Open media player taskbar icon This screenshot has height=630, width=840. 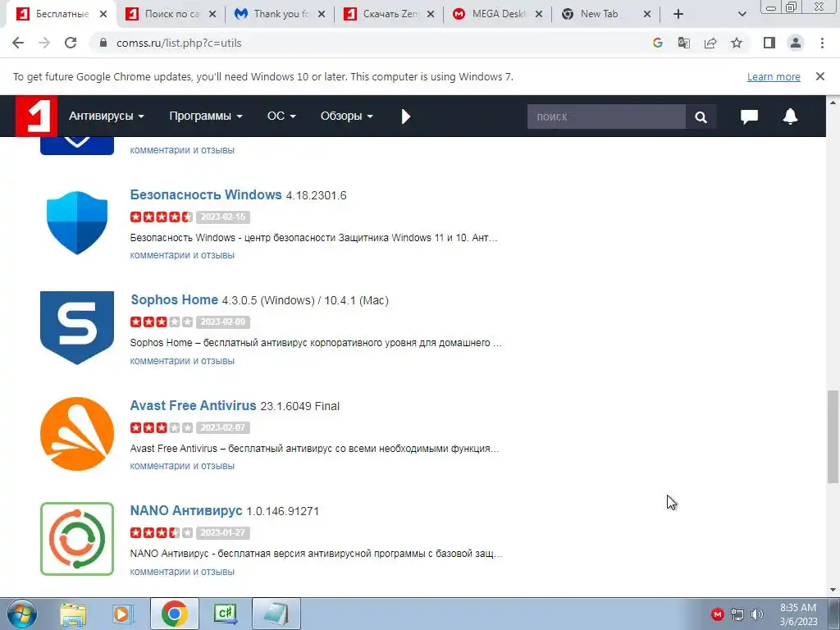click(122, 614)
